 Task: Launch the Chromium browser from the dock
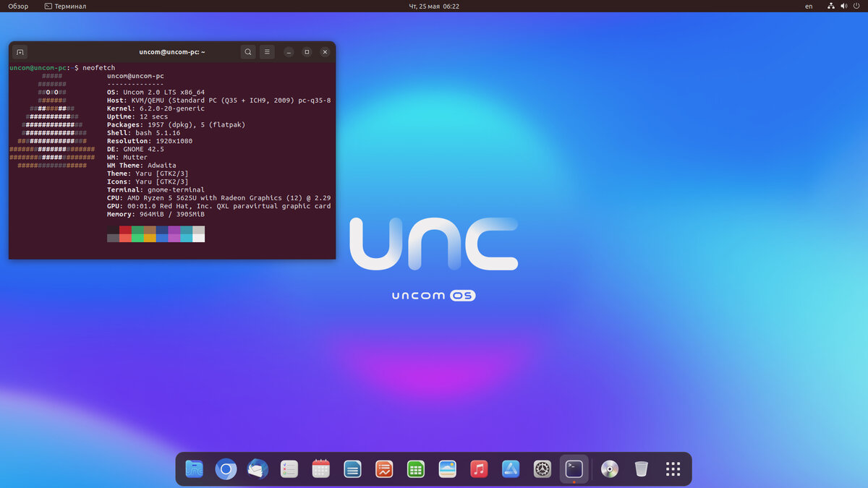[226, 469]
